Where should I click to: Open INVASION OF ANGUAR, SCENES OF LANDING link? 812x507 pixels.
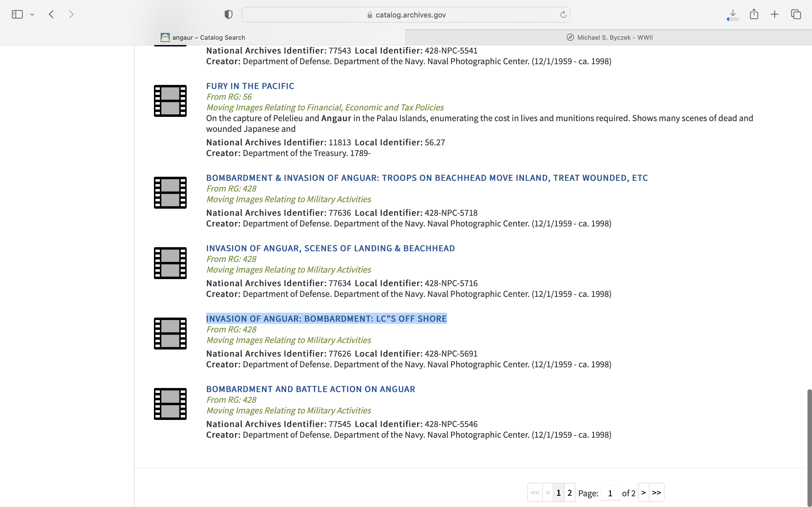330,248
